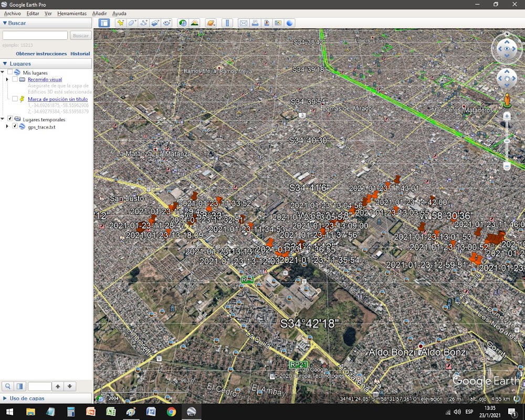
Task: Open the Ayuda menu
Action: coord(119,14)
